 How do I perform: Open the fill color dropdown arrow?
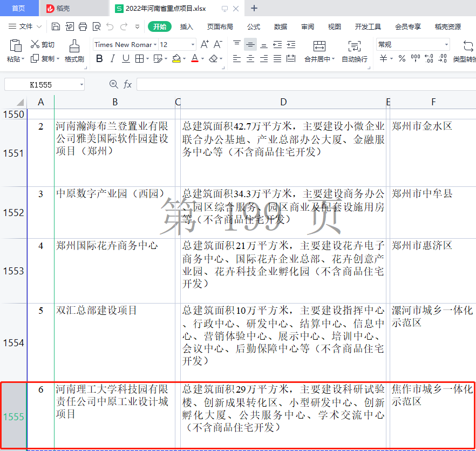tap(184, 58)
